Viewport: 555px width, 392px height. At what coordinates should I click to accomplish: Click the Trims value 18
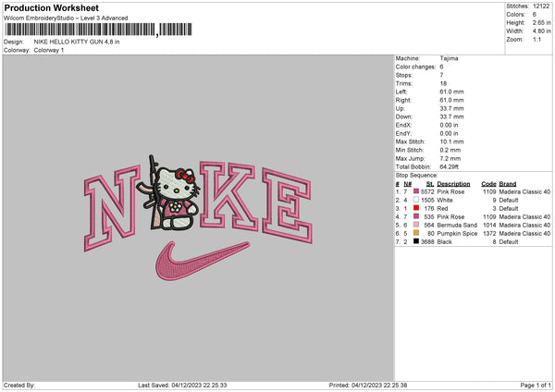point(443,83)
